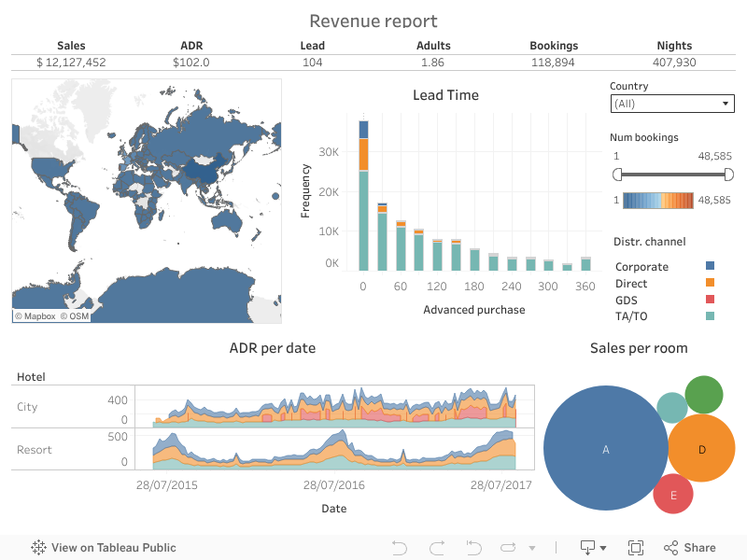Click the Direct legend label
The image size is (747, 560).
(x=631, y=284)
